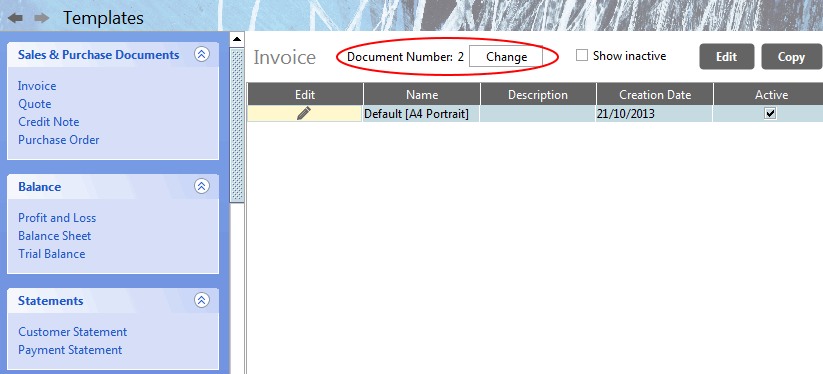Screen dimensions: 823x374
Task: Click the Copy button
Action: [792, 57]
